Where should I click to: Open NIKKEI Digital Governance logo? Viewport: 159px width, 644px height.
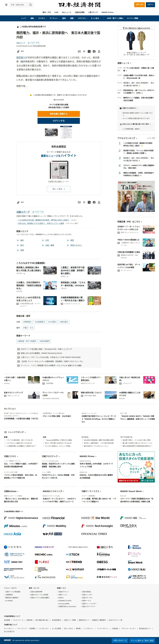click(x=21, y=518)
